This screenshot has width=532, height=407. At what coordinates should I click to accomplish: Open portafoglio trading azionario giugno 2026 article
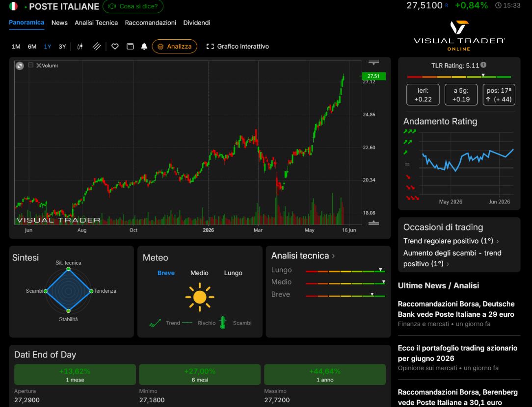point(457,353)
